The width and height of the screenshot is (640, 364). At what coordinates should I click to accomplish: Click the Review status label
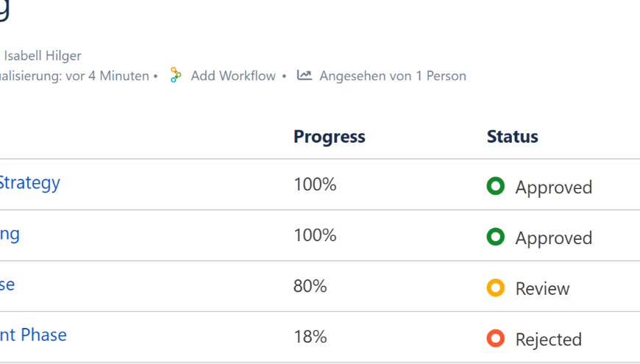point(542,289)
